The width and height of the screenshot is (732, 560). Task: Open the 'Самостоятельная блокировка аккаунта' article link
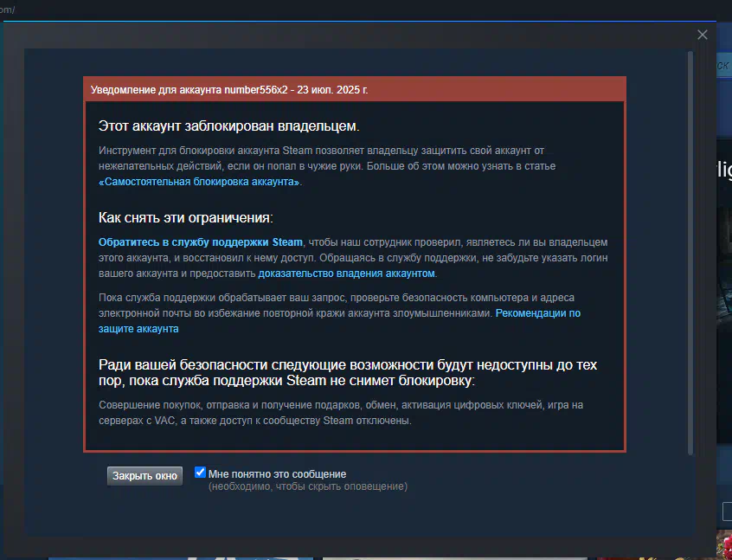[200, 182]
